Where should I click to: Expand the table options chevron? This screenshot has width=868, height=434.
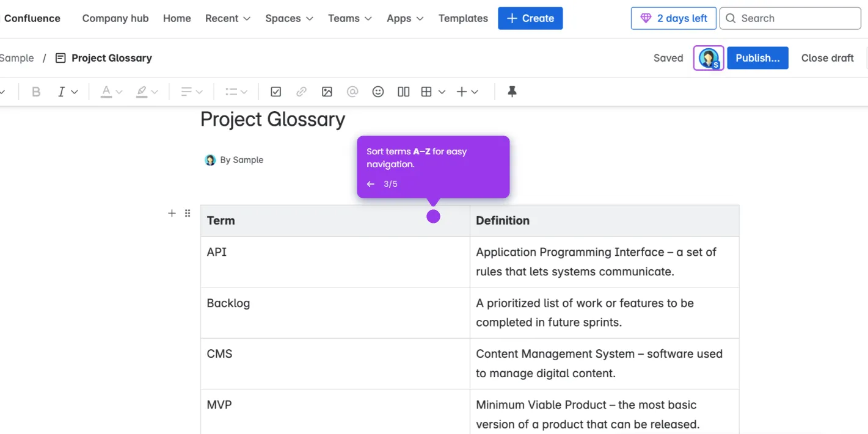click(x=442, y=92)
